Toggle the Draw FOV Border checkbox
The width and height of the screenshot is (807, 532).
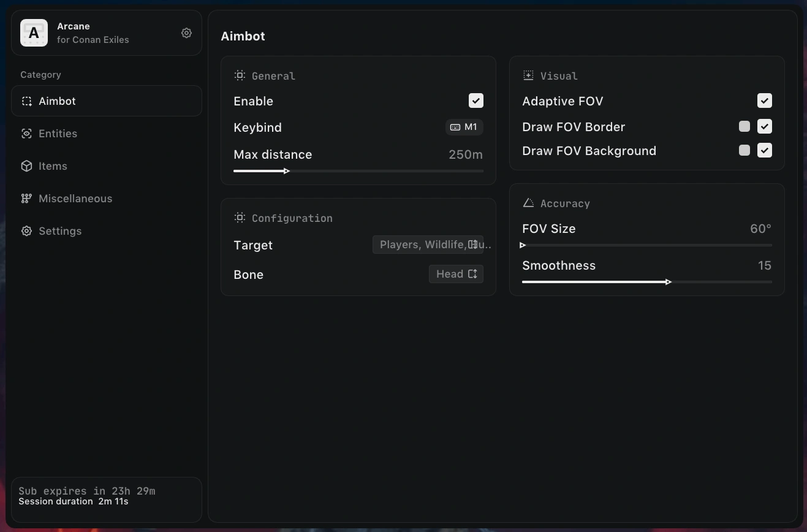765,126
